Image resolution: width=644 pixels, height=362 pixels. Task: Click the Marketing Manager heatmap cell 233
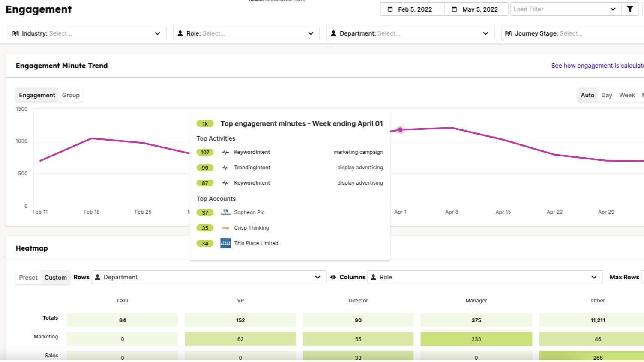click(476, 339)
